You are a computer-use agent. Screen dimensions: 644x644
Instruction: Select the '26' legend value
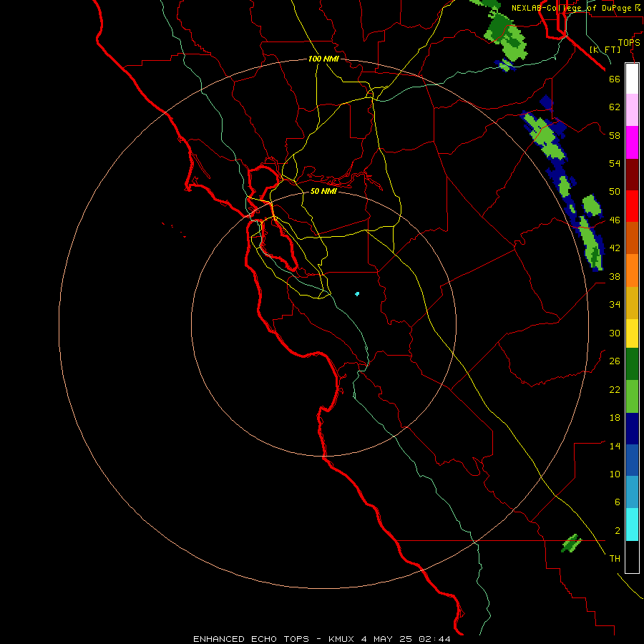(615, 361)
